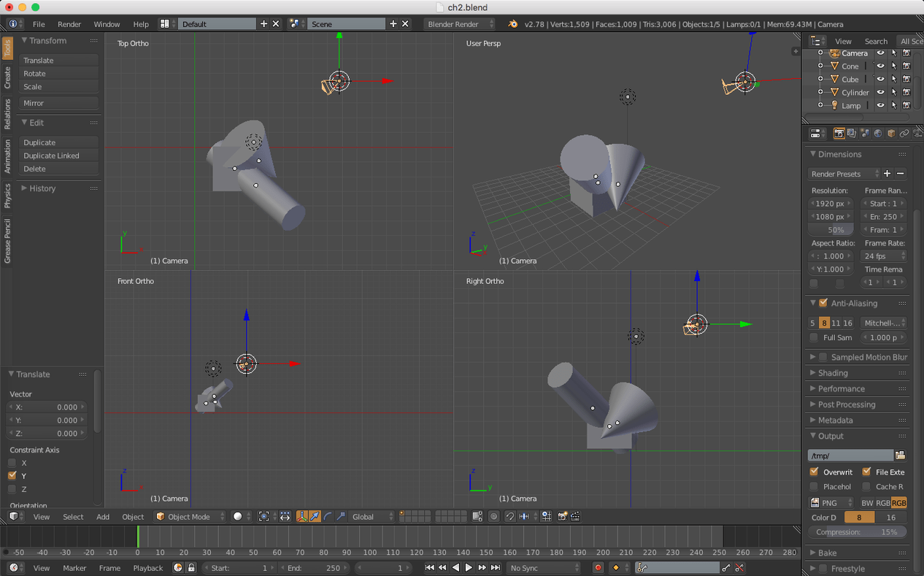The height and width of the screenshot is (576, 924).
Task: Toggle the 3D manipulator widget icon
Action: pyautogui.click(x=301, y=516)
